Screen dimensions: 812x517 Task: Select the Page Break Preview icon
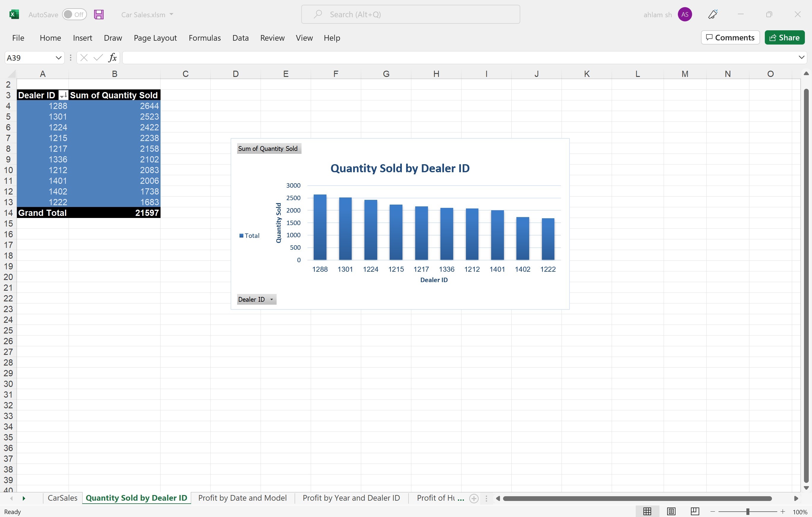695,511
